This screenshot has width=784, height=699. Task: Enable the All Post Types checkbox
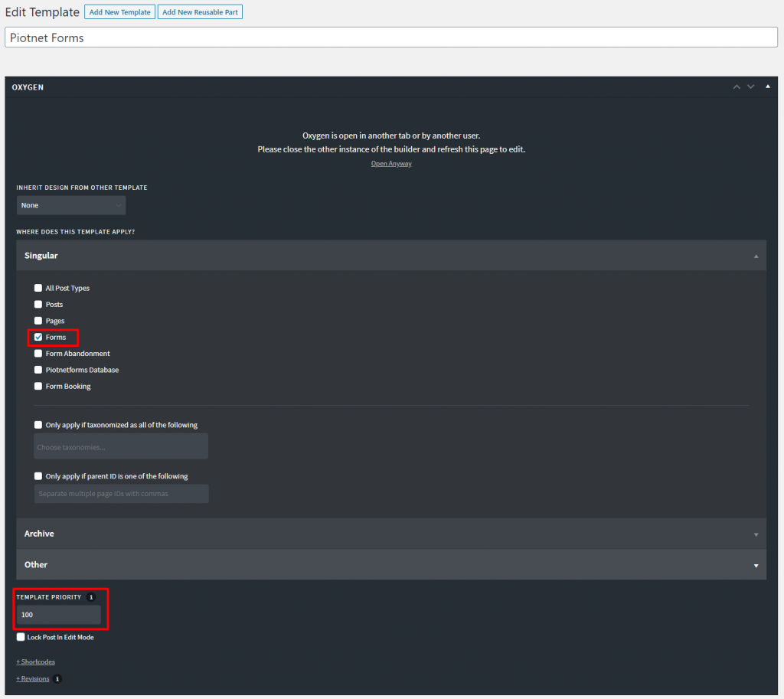(38, 289)
